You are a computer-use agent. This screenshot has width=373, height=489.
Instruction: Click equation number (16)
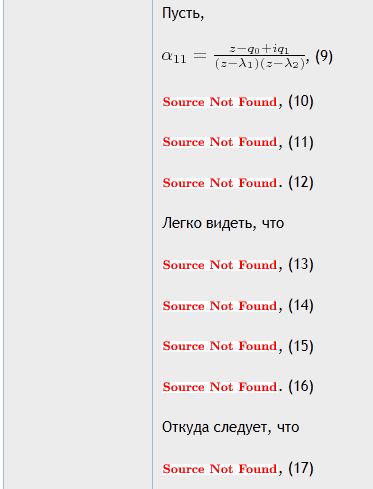click(x=301, y=386)
